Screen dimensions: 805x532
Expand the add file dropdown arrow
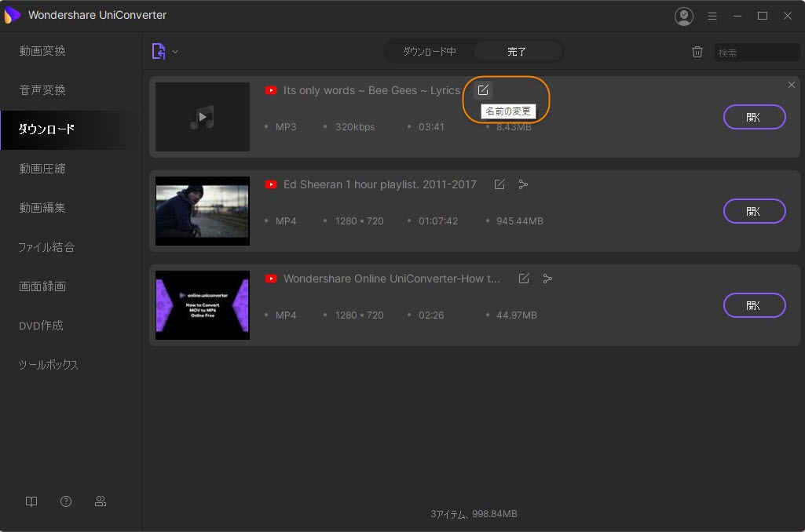(x=175, y=51)
